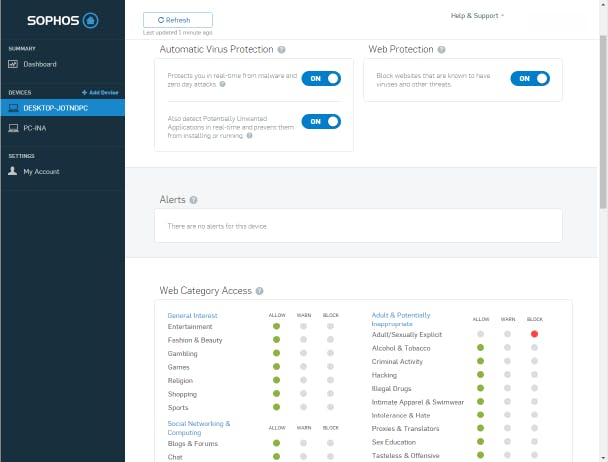Viewport: 608px width, 462px height.
Task: Open the Help & Support dropdown
Action: coord(477,16)
